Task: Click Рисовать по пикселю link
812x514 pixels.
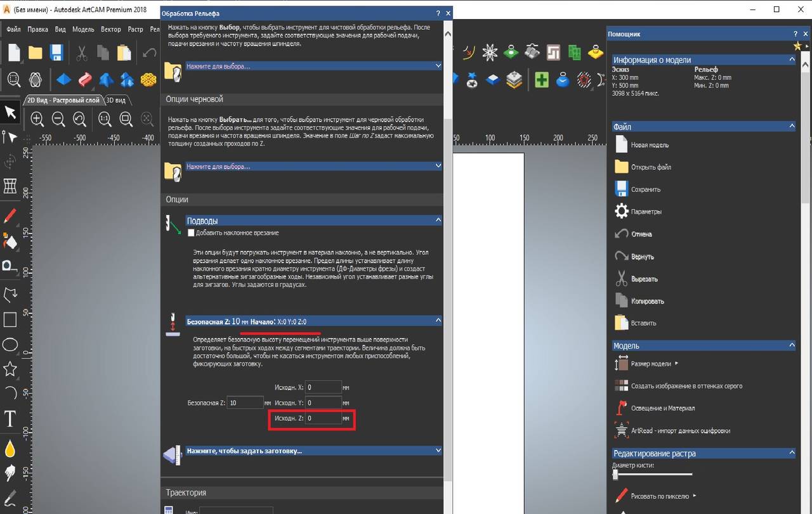Action: click(660, 496)
